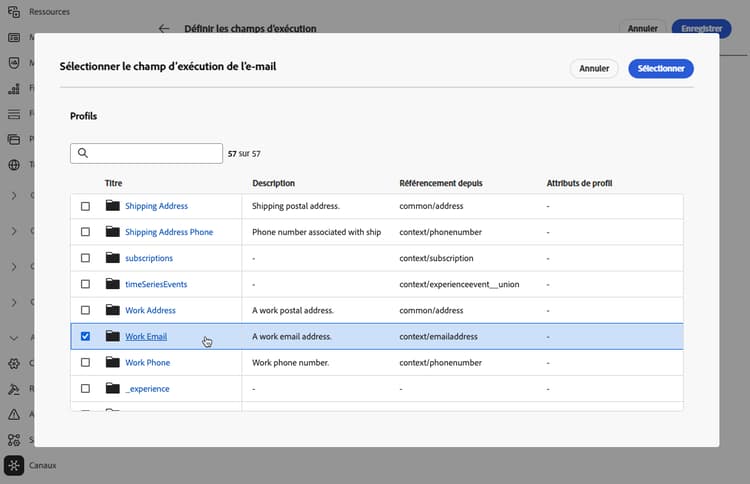Click the _experience folder icon
This screenshot has height=484, width=750.
(x=112, y=388)
